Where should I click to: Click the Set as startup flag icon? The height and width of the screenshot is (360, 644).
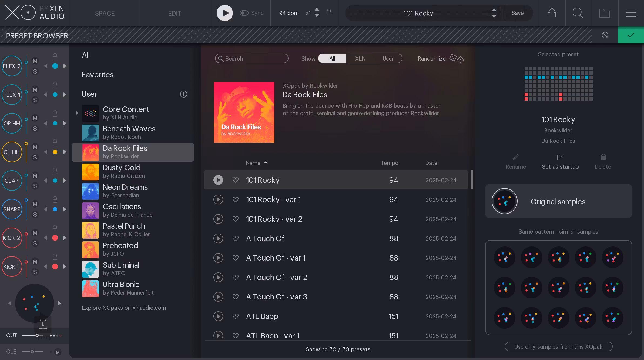pos(560,157)
